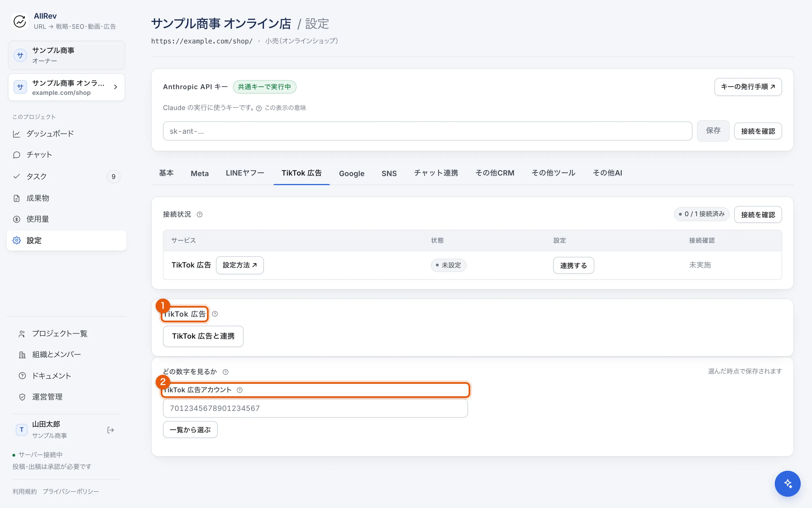Open 成果物 in the sidebar
The height and width of the screenshot is (508, 812).
[67, 198]
